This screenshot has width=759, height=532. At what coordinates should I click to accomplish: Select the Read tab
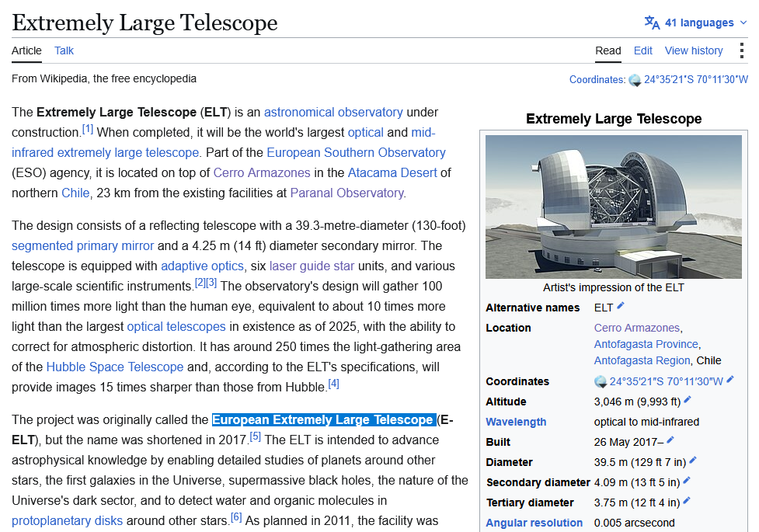608,50
